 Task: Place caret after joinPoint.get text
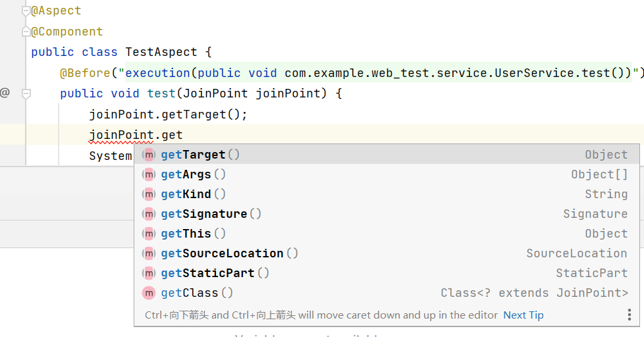tap(183, 135)
